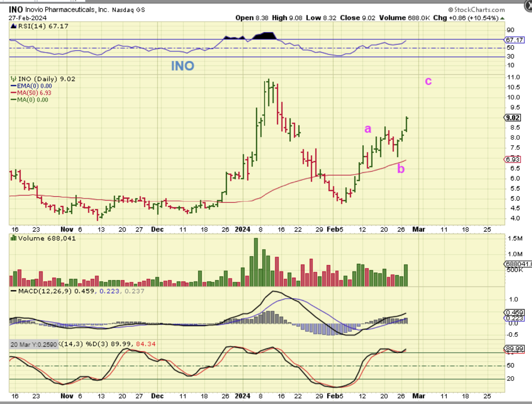Viewport: 532px width, 404px height.
Task: Click the 89.99 stochastic value tag on right
Action: (x=514, y=349)
